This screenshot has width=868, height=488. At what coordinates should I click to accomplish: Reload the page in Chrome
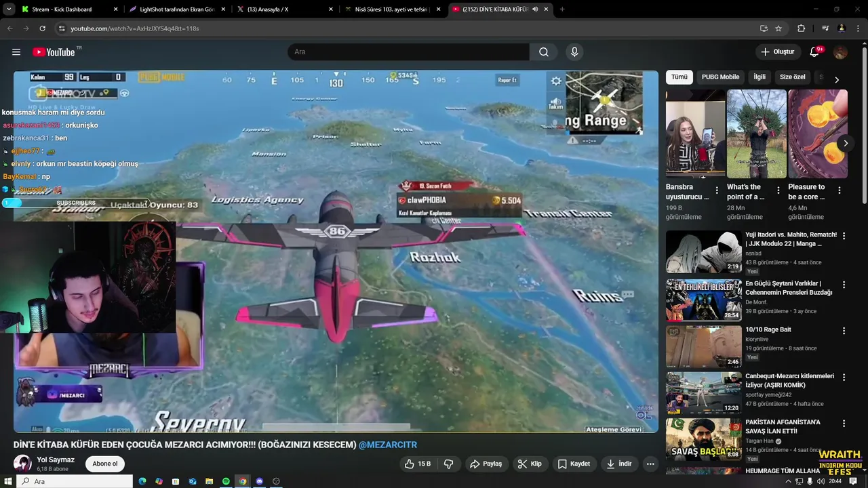coord(42,28)
